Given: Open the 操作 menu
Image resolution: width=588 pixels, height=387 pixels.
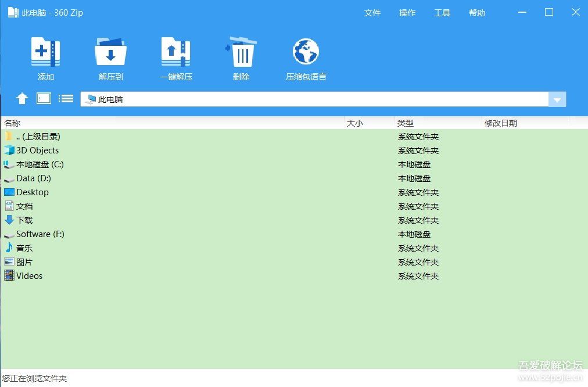Looking at the screenshot, I should 407,13.
